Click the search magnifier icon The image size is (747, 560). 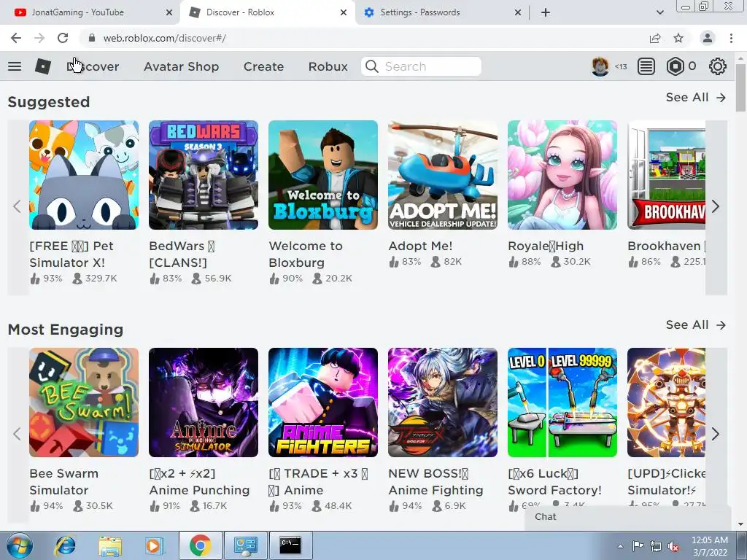pyautogui.click(x=371, y=66)
